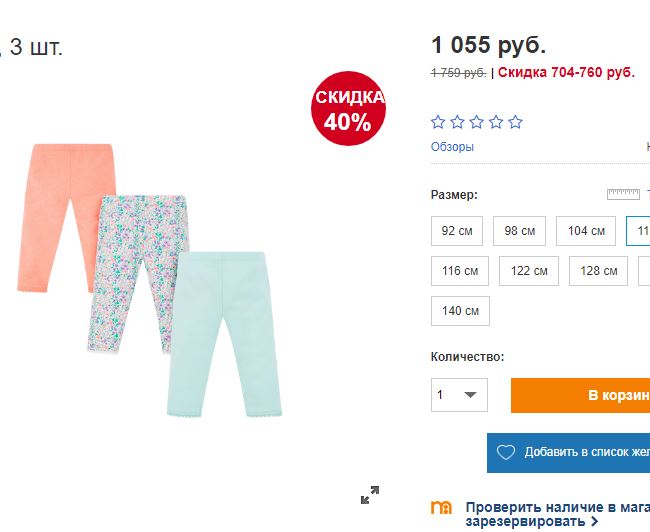
Task: Pick size 140 см
Action: pyautogui.click(x=460, y=311)
